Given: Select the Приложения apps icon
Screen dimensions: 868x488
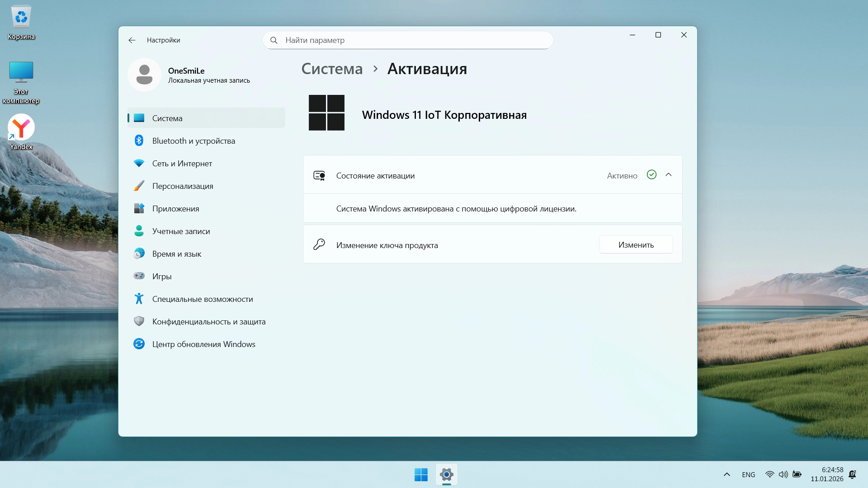Looking at the screenshot, I should coord(139,208).
